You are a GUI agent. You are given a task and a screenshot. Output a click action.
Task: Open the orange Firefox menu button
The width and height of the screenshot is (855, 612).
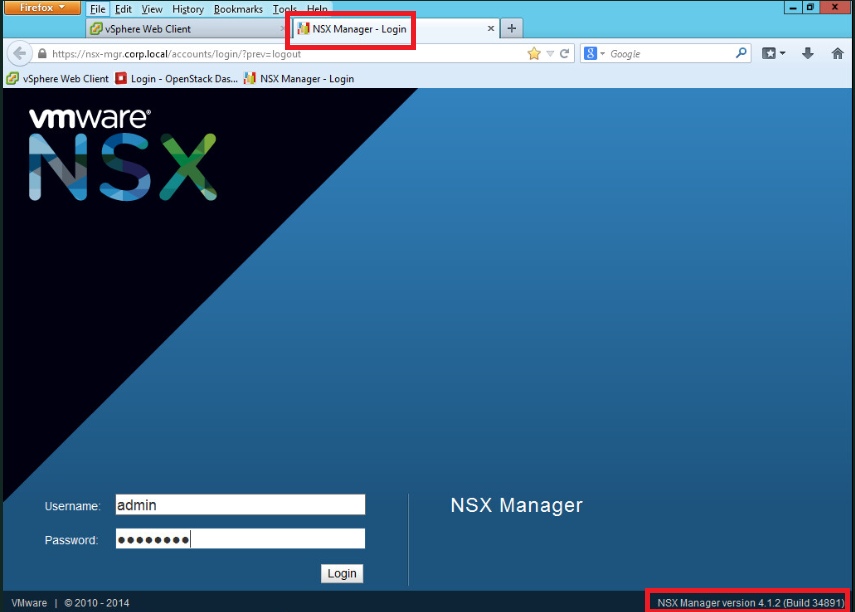click(43, 8)
